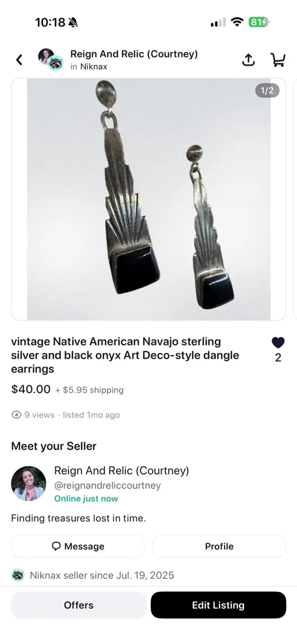Tap seller profile photo under Meet your Seller
The width and height of the screenshot is (297, 644).
[29, 483]
